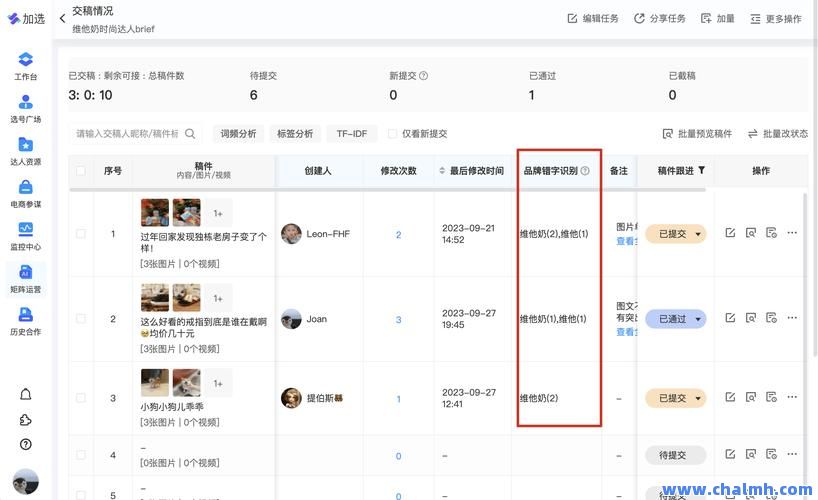This screenshot has width=818, height=500.
Task: Go back with the left arrow icon
Action: coord(63,19)
